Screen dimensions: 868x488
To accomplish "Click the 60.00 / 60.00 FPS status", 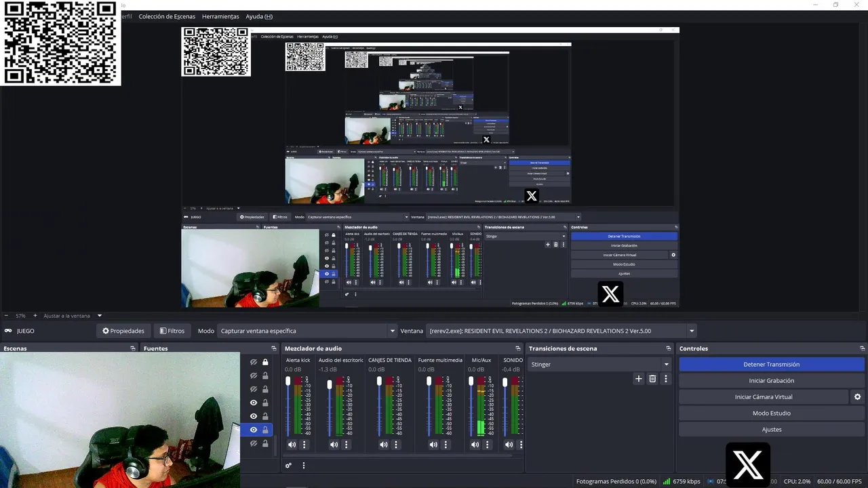I will tap(840, 481).
